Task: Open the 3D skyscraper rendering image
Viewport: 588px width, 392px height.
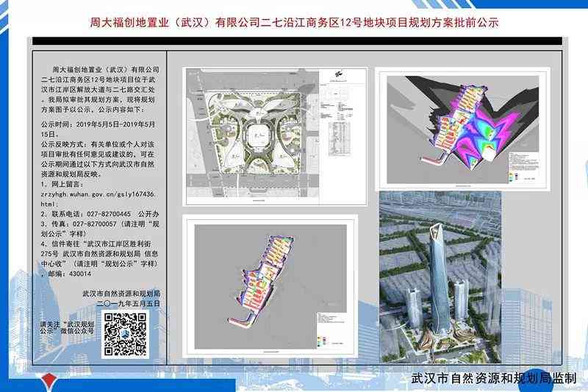Action: 440,278
